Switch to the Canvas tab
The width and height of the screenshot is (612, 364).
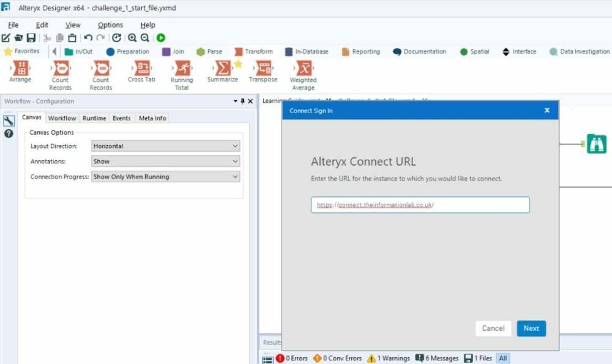click(x=32, y=117)
